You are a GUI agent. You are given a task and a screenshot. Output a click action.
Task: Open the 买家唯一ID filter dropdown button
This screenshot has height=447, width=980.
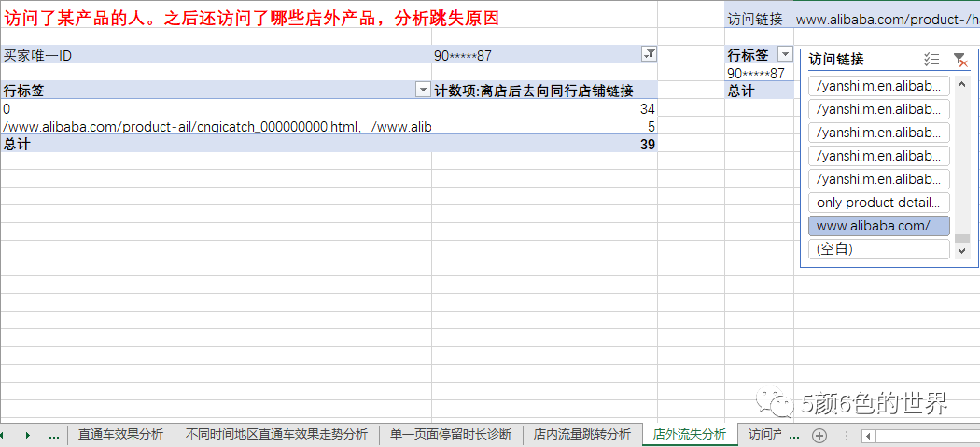(650, 54)
